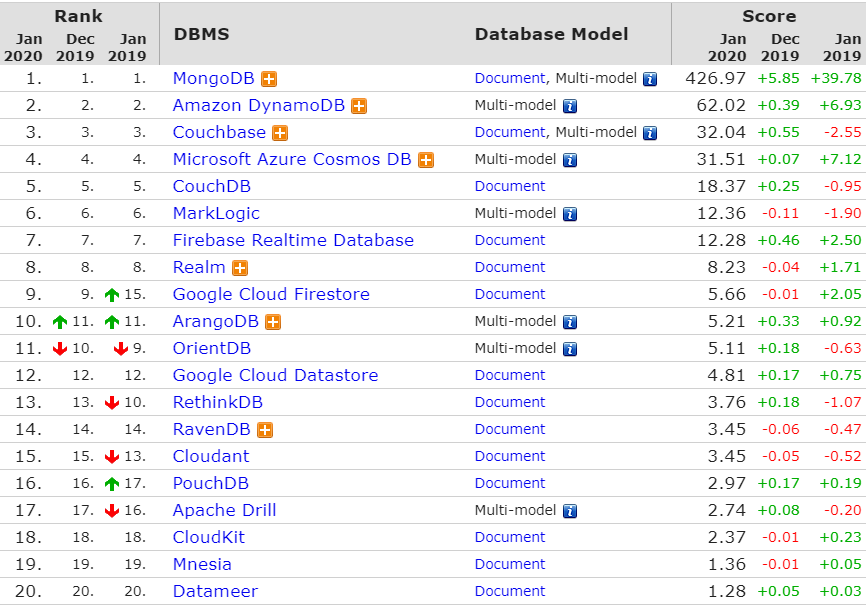This screenshot has width=868, height=607.
Task: Click the Document model link in Mnesia row
Action: click(x=510, y=564)
